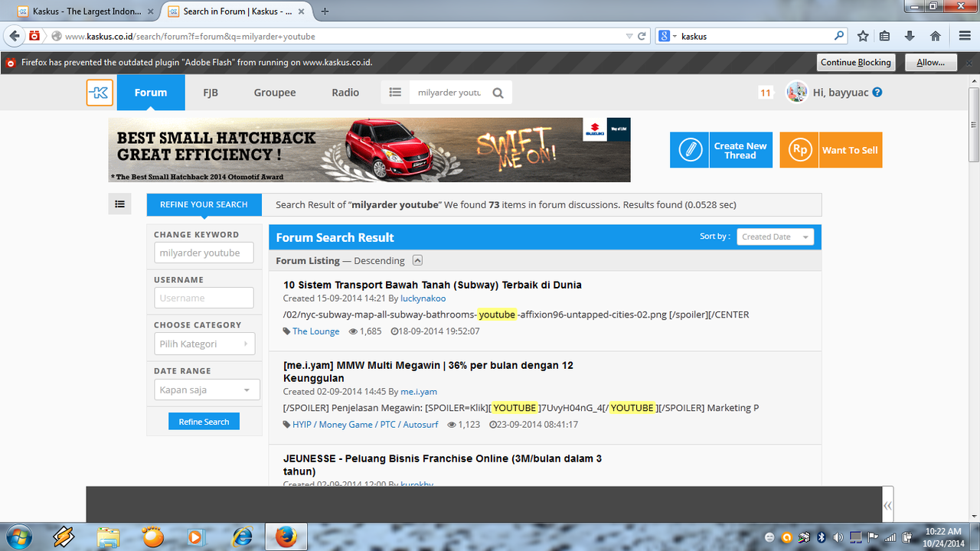Click the browser search bar magnifier
The height and width of the screenshot is (551, 980).
click(x=839, y=36)
